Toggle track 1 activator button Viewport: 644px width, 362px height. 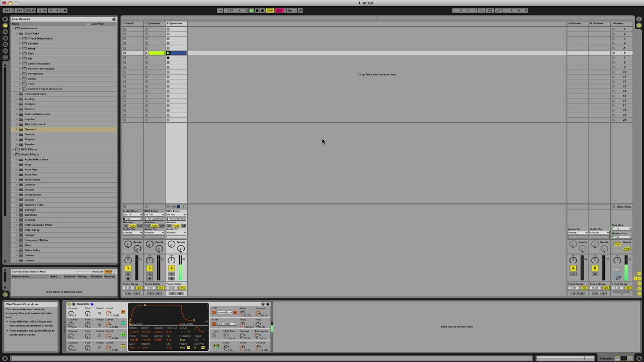point(128,268)
